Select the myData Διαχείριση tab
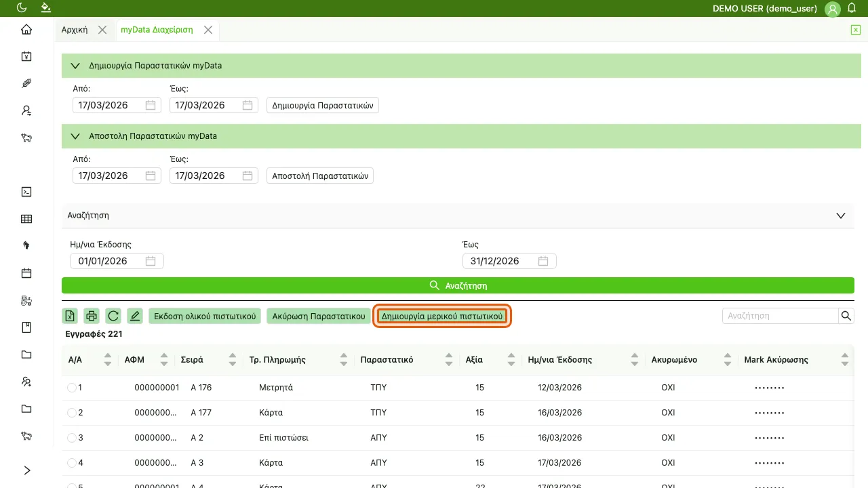868x488 pixels. (157, 30)
